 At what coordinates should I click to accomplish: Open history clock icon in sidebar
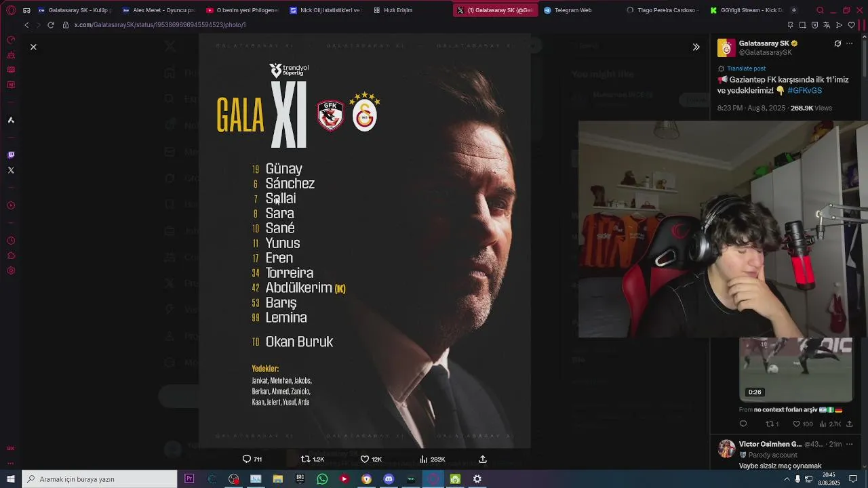pyautogui.click(x=11, y=241)
